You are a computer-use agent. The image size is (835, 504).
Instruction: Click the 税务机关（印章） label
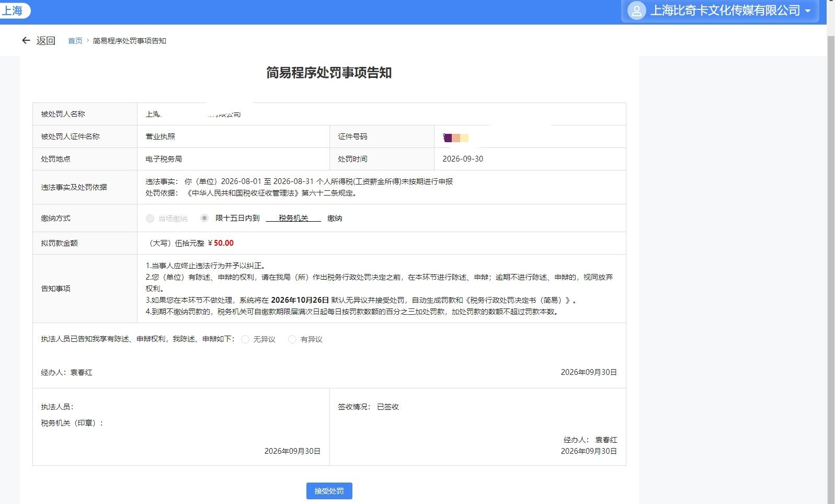coord(72,423)
